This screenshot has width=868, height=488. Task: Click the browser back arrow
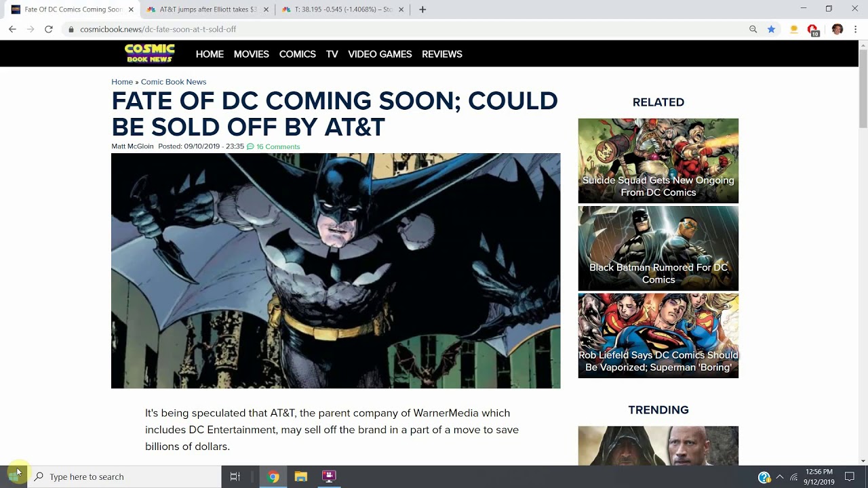[12, 29]
